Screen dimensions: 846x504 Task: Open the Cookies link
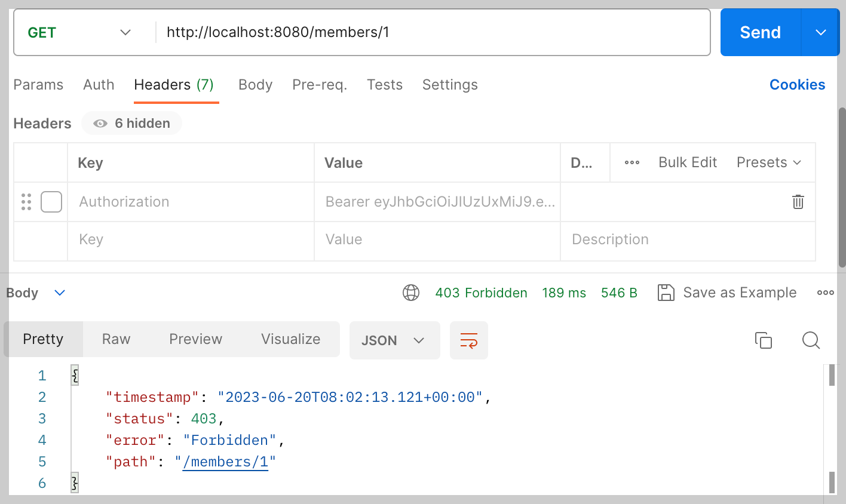click(797, 85)
